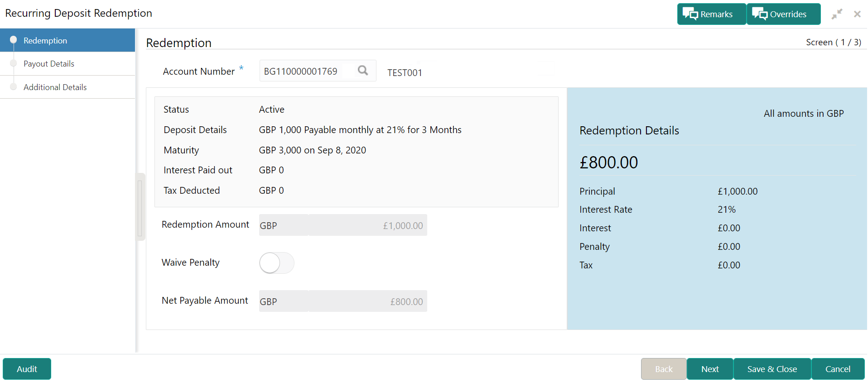The width and height of the screenshot is (868, 382).
Task: Click the collapse window arrows icon
Action: 836,14
